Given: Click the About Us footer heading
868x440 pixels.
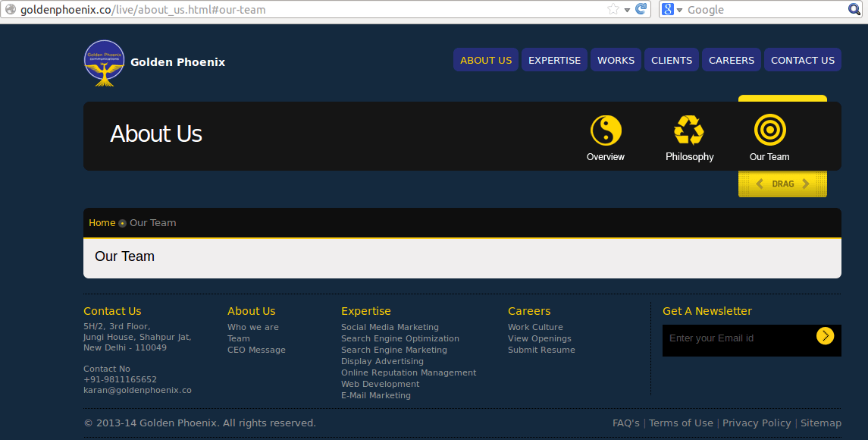Looking at the screenshot, I should point(252,311).
